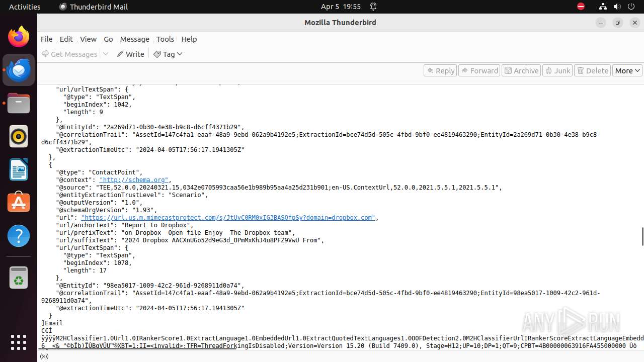This screenshot has height=362, width=644.
Task: Click the EntityId 98ea5017 line
Action: (x=150, y=285)
